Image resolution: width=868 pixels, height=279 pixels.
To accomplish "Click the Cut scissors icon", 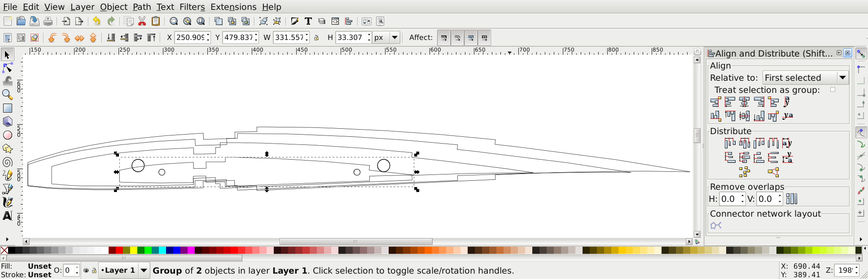I will [x=142, y=21].
